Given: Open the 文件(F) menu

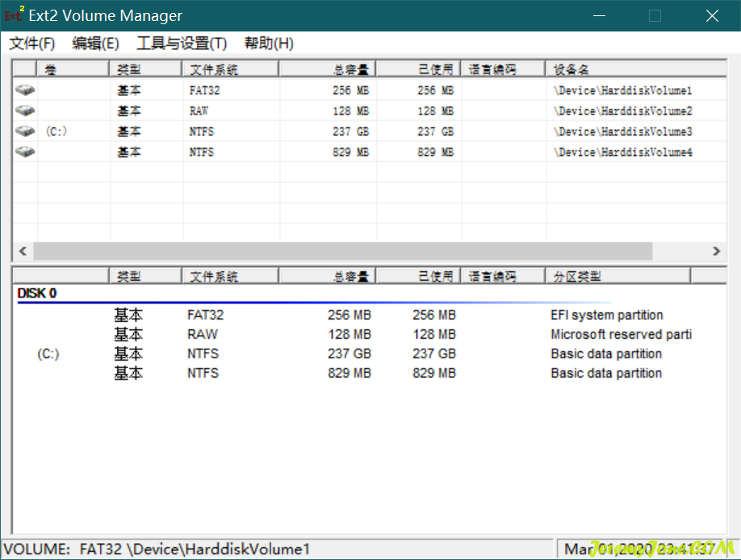Looking at the screenshot, I should [x=32, y=44].
